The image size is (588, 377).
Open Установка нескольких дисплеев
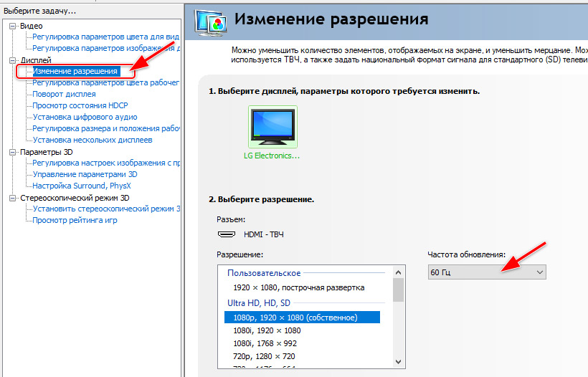coord(93,140)
